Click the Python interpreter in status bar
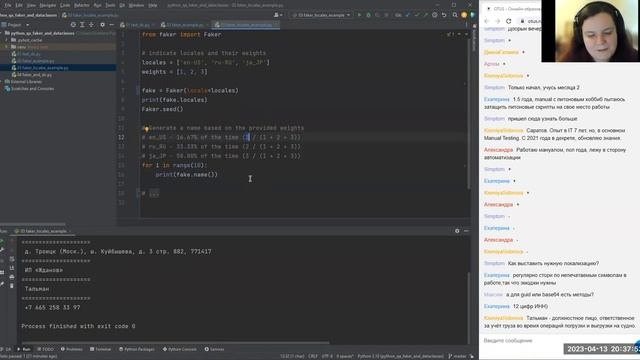 400,356
